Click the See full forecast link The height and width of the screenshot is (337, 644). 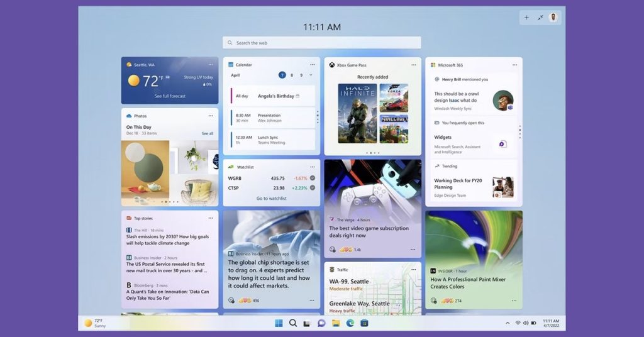click(170, 96)
